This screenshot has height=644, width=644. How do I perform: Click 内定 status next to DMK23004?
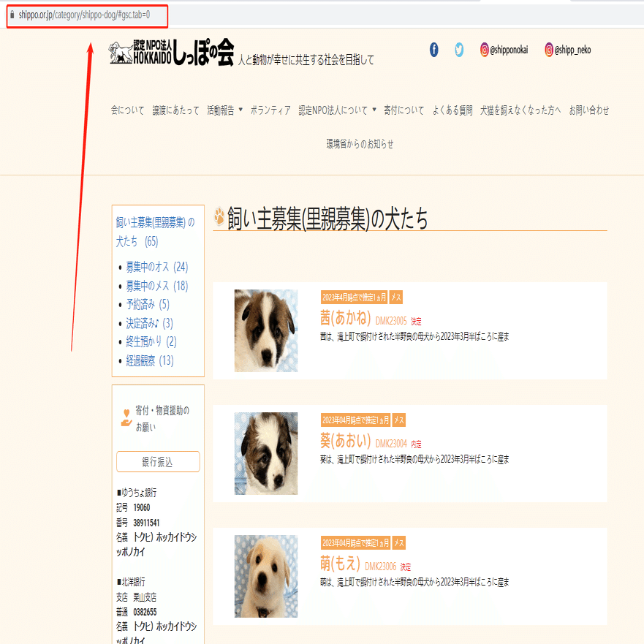[x=416, y=444]
